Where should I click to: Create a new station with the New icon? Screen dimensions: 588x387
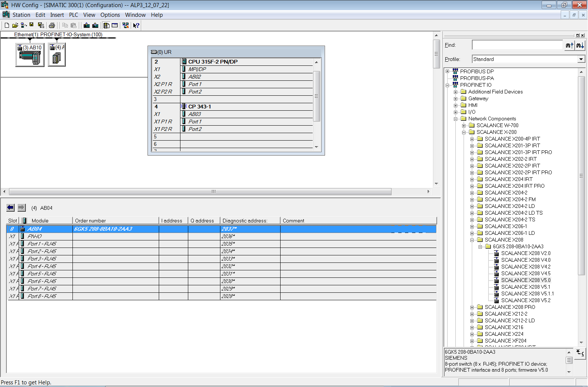7,25
